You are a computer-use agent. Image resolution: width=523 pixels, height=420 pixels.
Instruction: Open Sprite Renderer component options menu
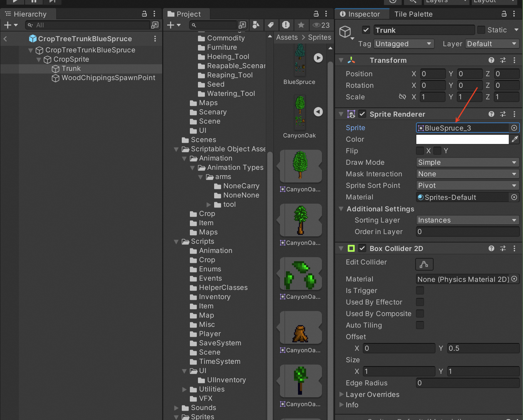coord(515,114)
